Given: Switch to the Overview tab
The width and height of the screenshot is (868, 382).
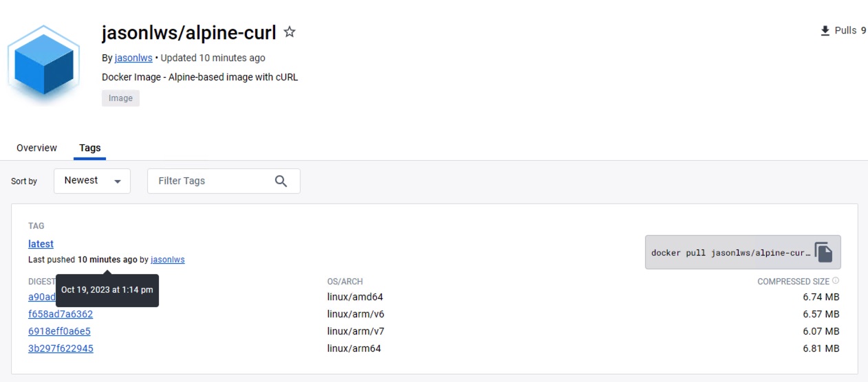Looking at the screenshot, I should pyautogui.click(x=36, y=148).
